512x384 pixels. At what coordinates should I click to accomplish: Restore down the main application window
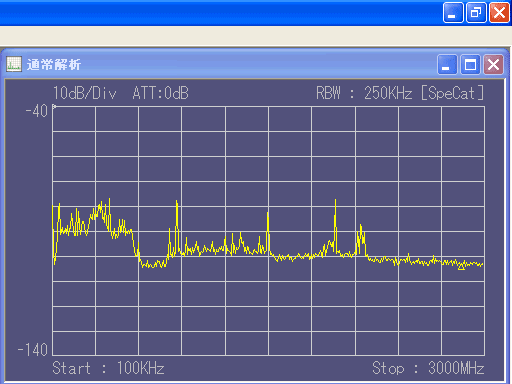(476, 13)
